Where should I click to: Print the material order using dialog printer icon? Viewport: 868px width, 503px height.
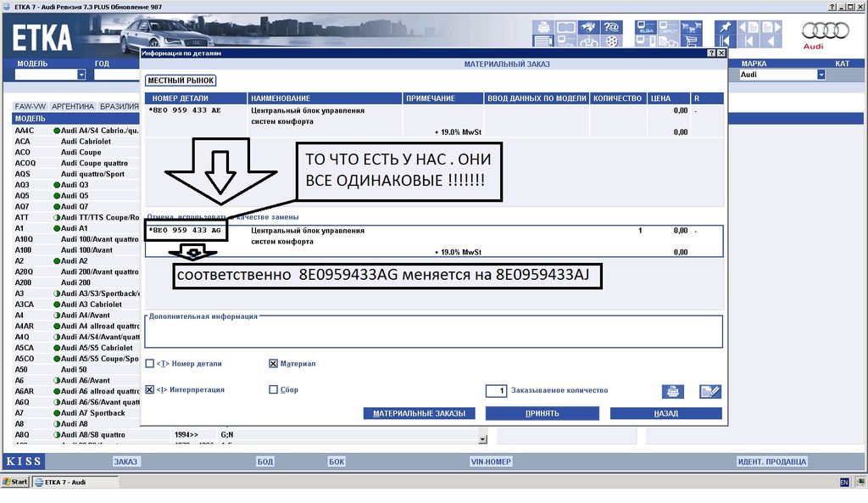[672, 392]
